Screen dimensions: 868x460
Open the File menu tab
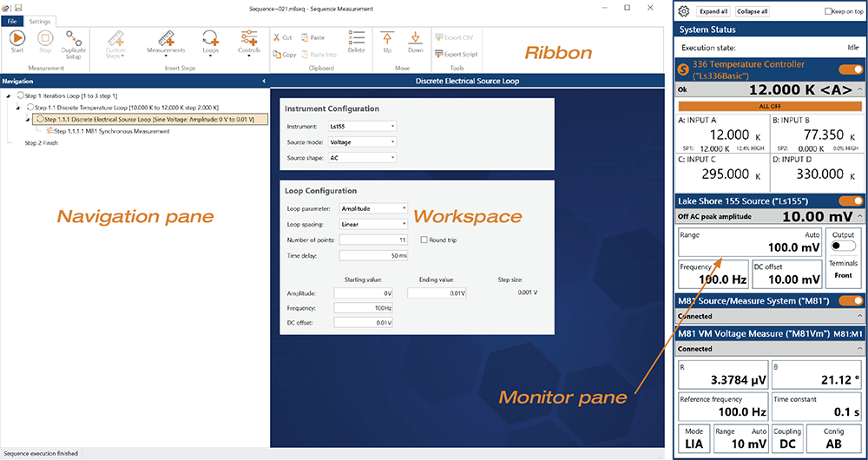(13, 21)
